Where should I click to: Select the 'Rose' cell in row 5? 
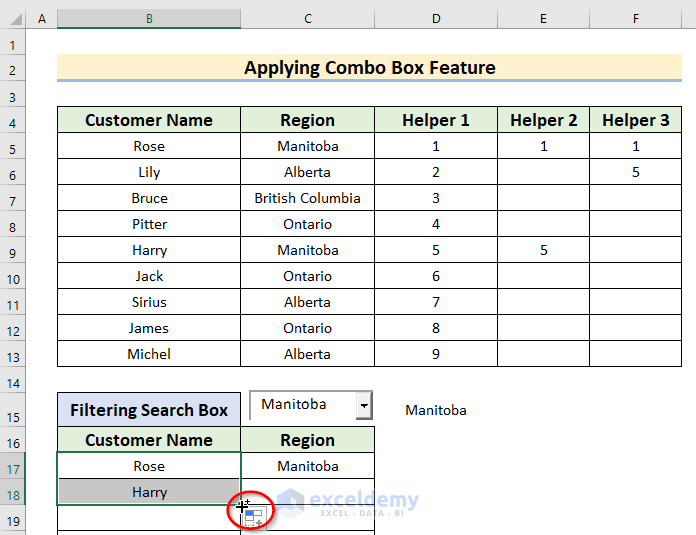pyautogui.click(x=149, y=146)
